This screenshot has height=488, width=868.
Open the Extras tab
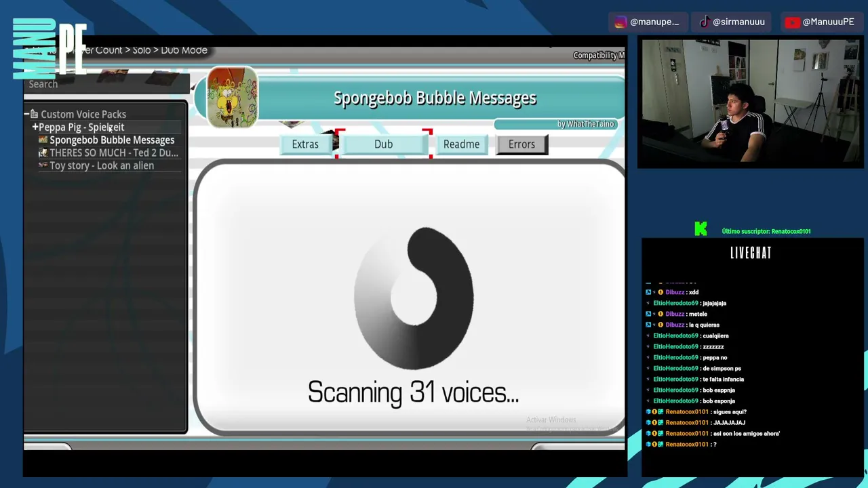[x=305, y=144]
